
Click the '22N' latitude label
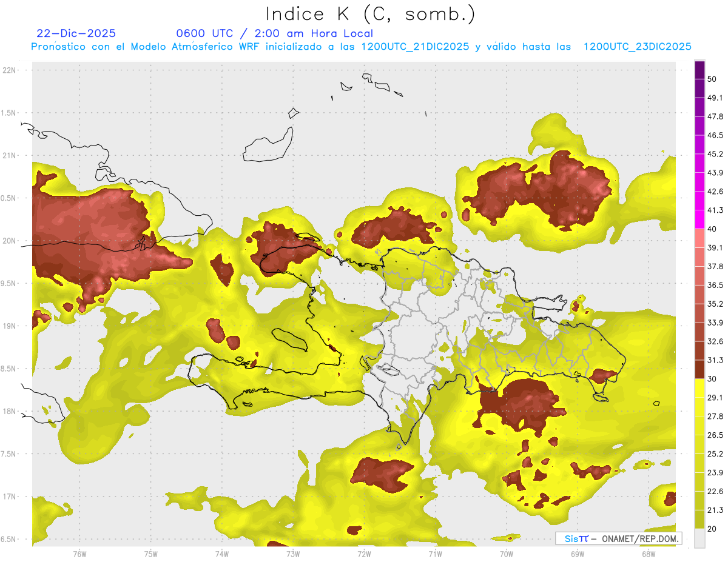coord(9,70)
